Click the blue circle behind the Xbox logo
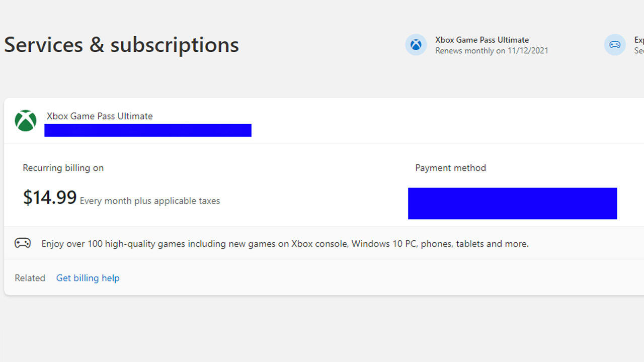644x362 pixels. click(x=416, y=45)
